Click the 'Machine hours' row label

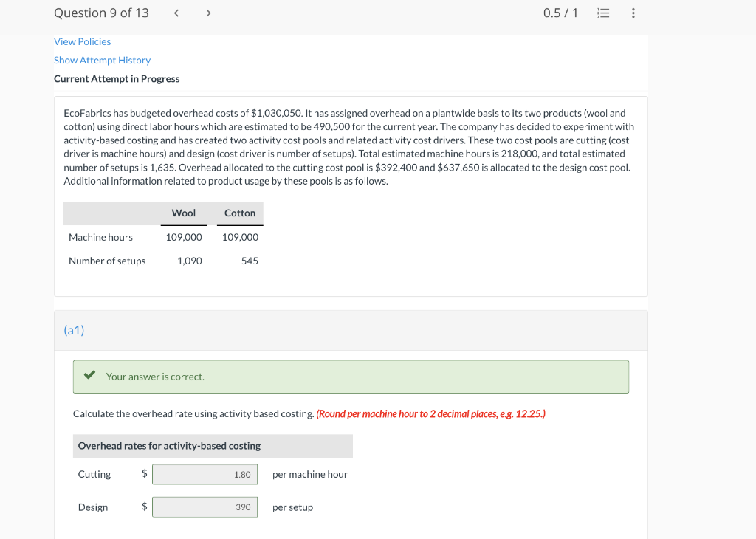(x=100, y=237)
